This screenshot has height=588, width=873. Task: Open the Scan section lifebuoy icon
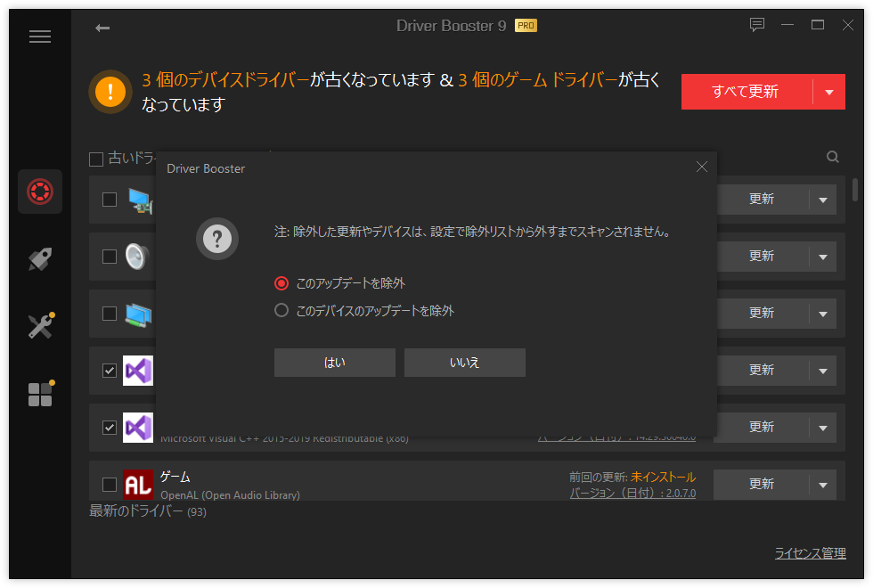(40, 192)
